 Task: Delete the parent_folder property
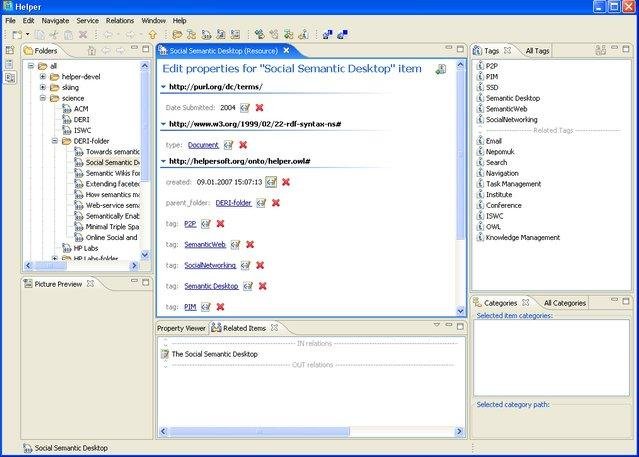(275, 203)
